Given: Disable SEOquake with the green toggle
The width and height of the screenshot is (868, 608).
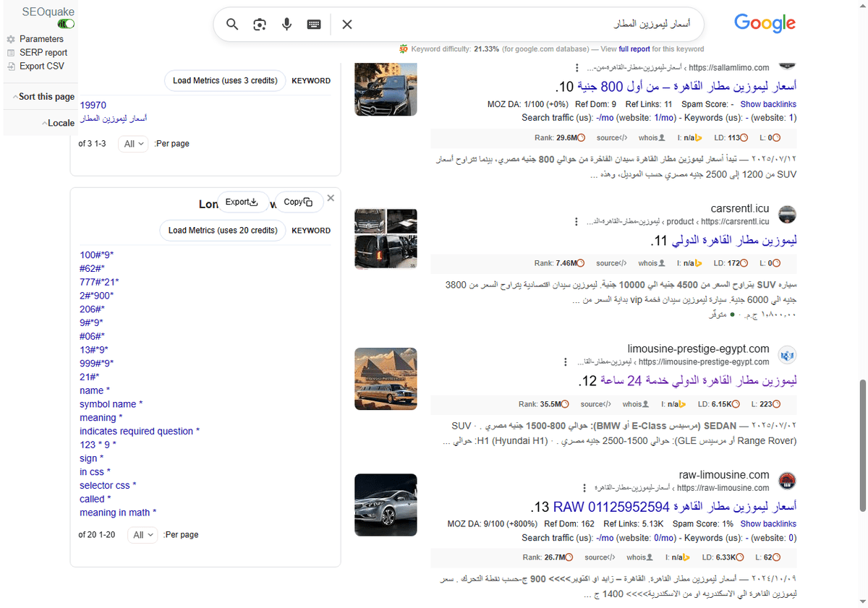Looking at the screenshot, I should (64, 23).
